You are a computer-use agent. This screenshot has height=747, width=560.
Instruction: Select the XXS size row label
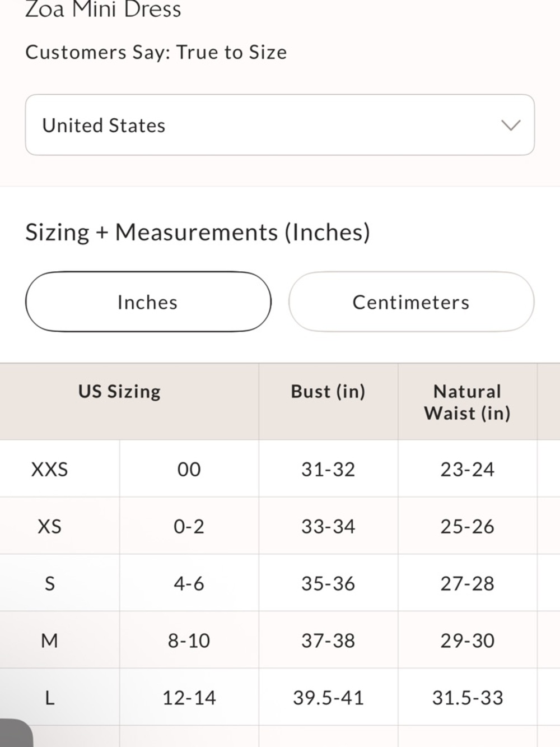coord(49,469)
